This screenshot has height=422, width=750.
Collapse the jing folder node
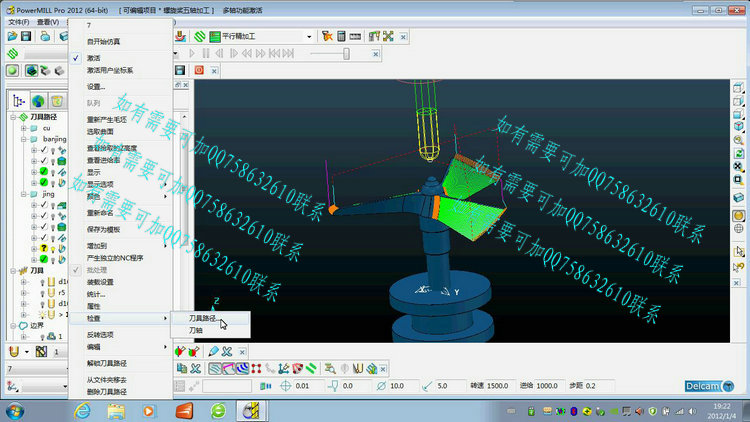point(23,194)
